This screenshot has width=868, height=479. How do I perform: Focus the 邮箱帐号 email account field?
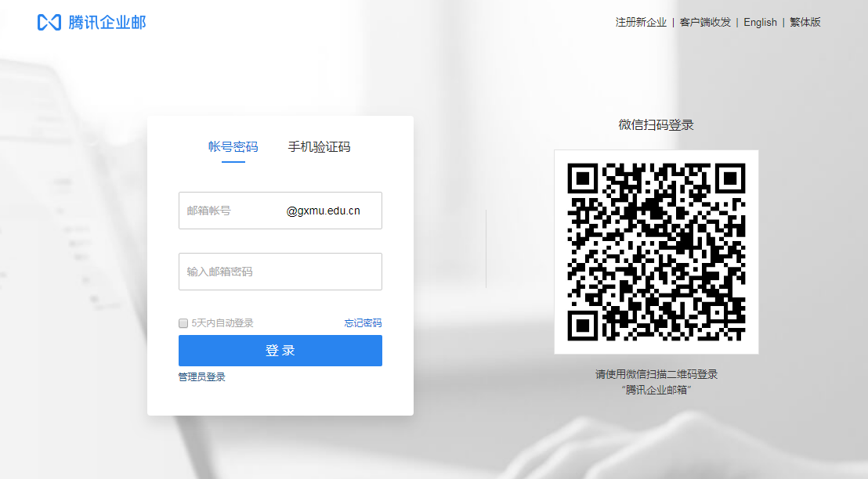[x=231, y=211]
